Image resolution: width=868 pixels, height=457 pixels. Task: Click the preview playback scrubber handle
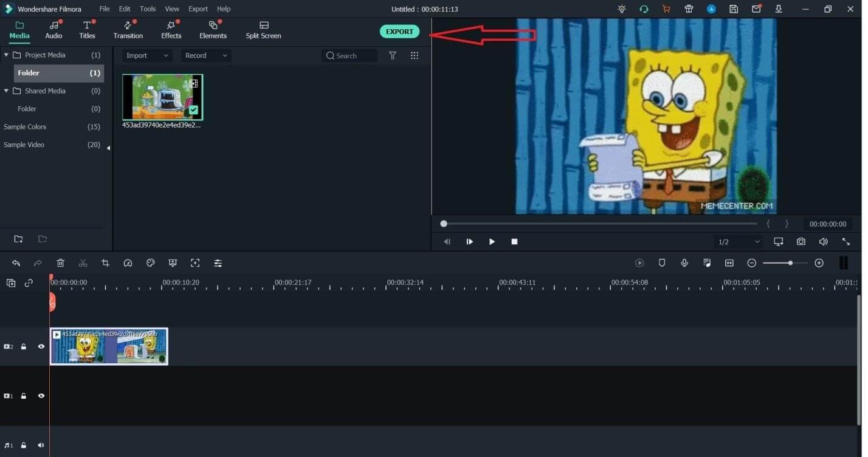coord(444,224)
